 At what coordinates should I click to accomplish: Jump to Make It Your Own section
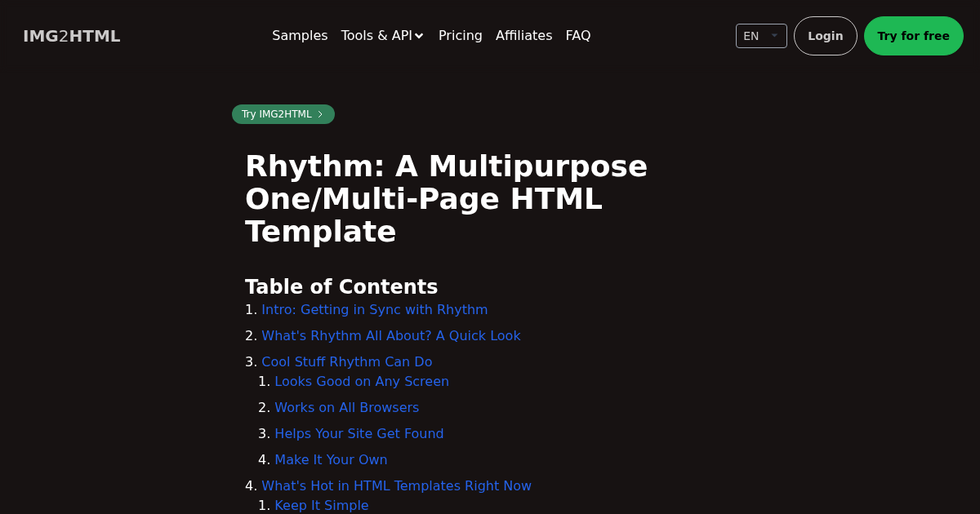[x=331, y=460]
